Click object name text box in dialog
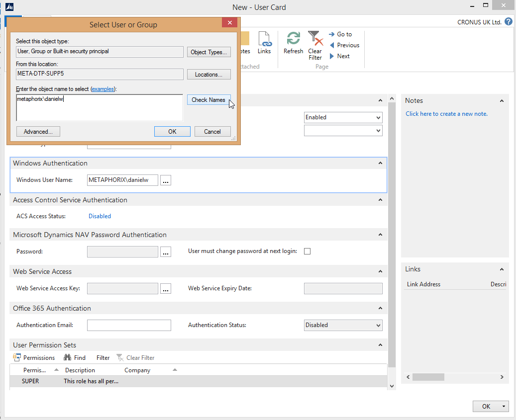This screenshot has width=516, height=420. pyautogui.click(x=100, y=108)
